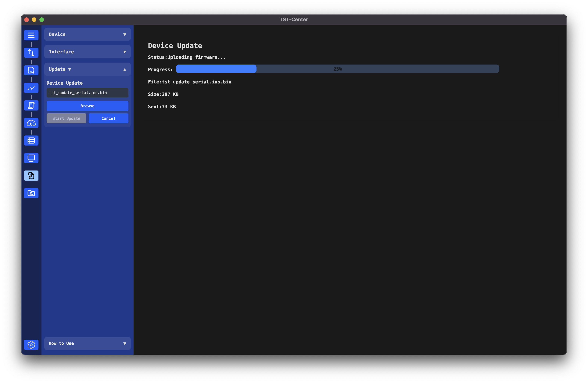Open the LOG file icon
The height and width of the screenshot is (383, 588).
tap(31, 70)
